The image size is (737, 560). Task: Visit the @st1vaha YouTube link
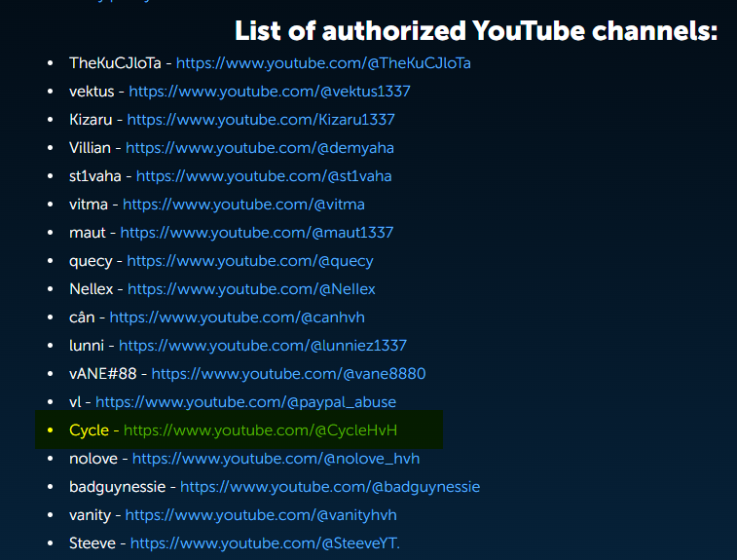(x=264, y=176)
